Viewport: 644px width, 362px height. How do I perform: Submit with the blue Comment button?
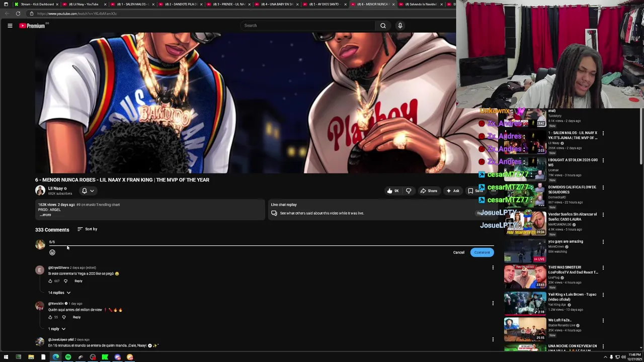(481, 252)
